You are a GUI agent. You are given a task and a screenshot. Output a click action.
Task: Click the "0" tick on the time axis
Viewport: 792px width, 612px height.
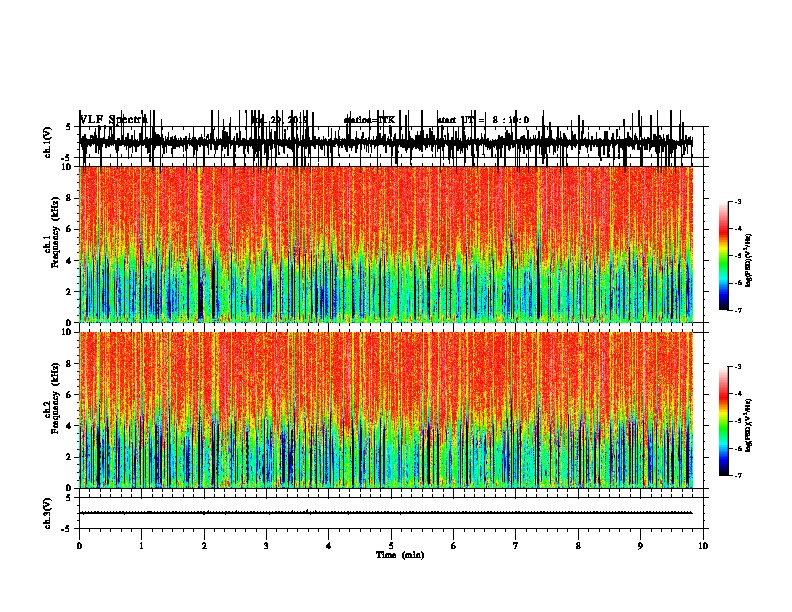[x=79, y=546]
